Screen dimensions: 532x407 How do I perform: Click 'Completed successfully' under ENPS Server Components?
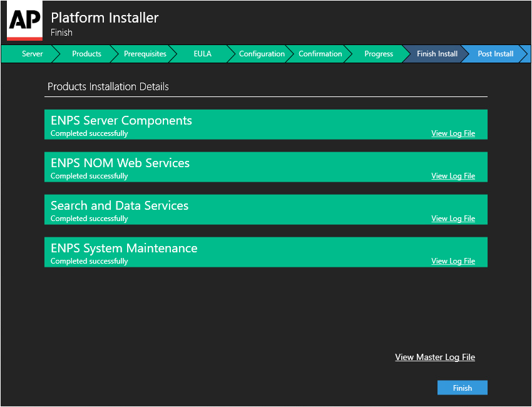point(90,133)
